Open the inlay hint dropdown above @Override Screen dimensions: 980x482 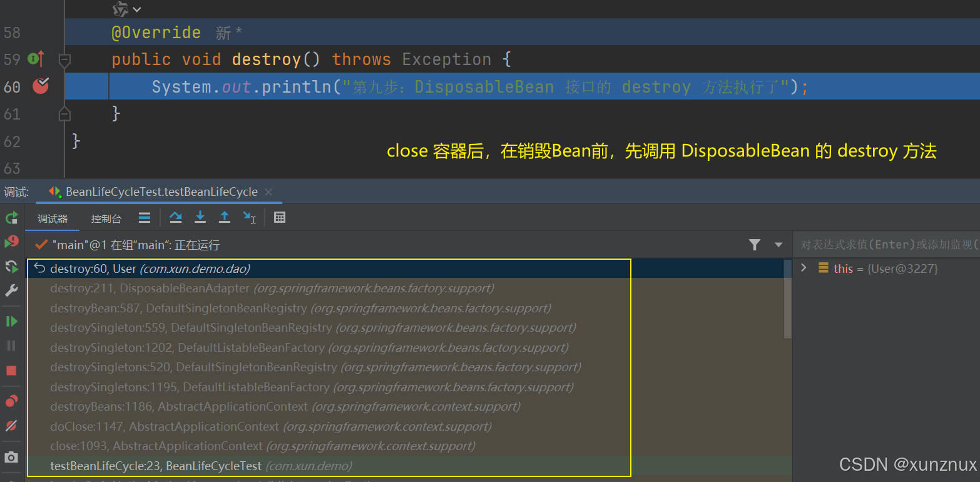pyautogui.click(x=127, y=9)
